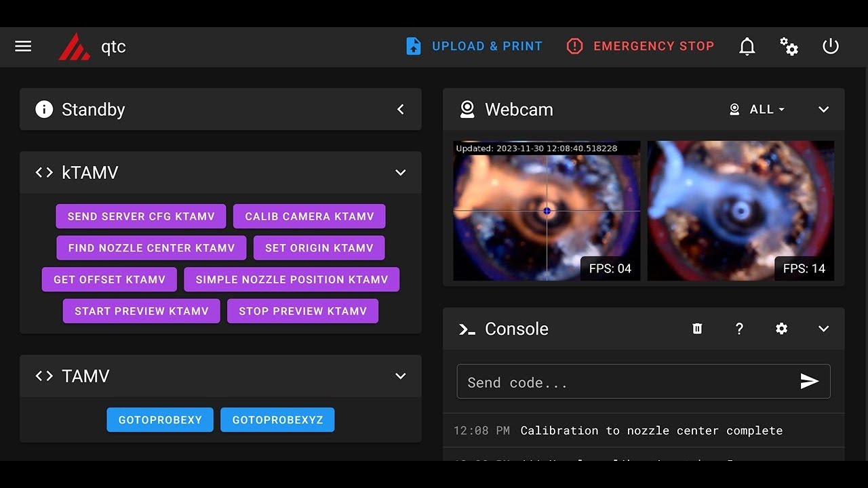Click the TAMV code brackets icon
Image resolution: width=868 pixels, height=488 pixels.
(x=44, y=375)
